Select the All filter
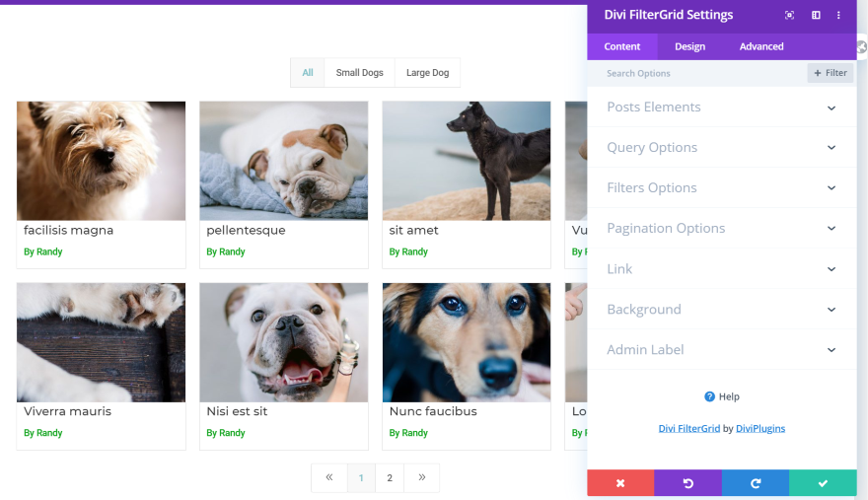The image size is (868, 500). tap(308, 73)
